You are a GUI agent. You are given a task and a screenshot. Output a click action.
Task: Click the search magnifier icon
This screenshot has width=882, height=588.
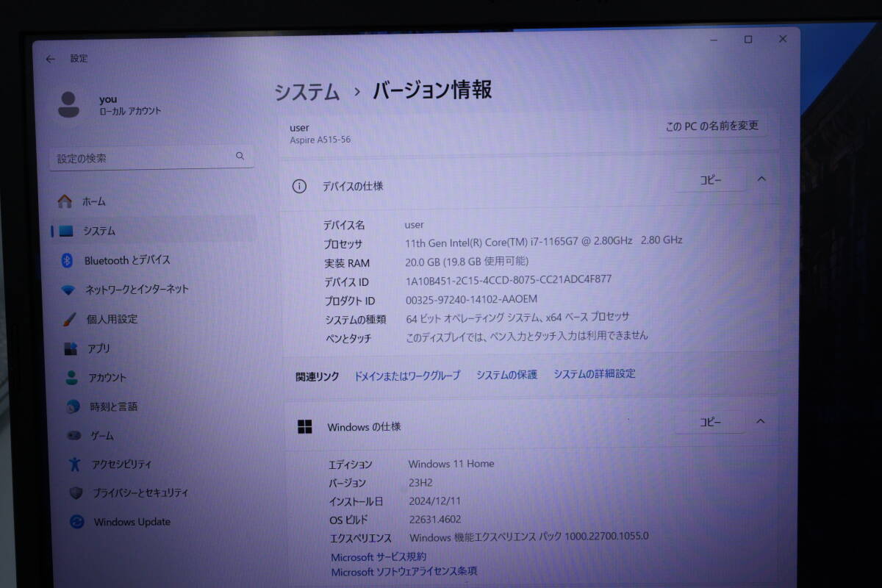(240, 157)
